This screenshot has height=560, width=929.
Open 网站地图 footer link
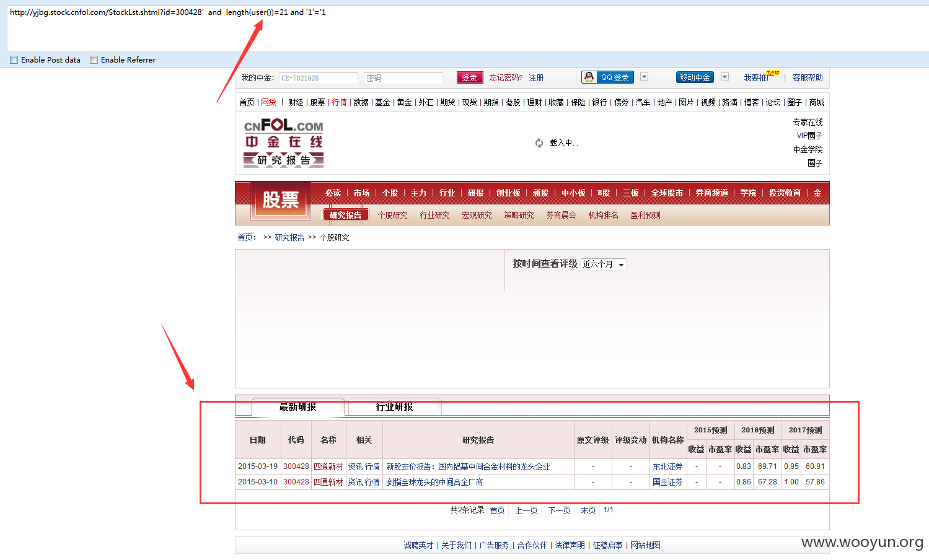coord(646,545)
